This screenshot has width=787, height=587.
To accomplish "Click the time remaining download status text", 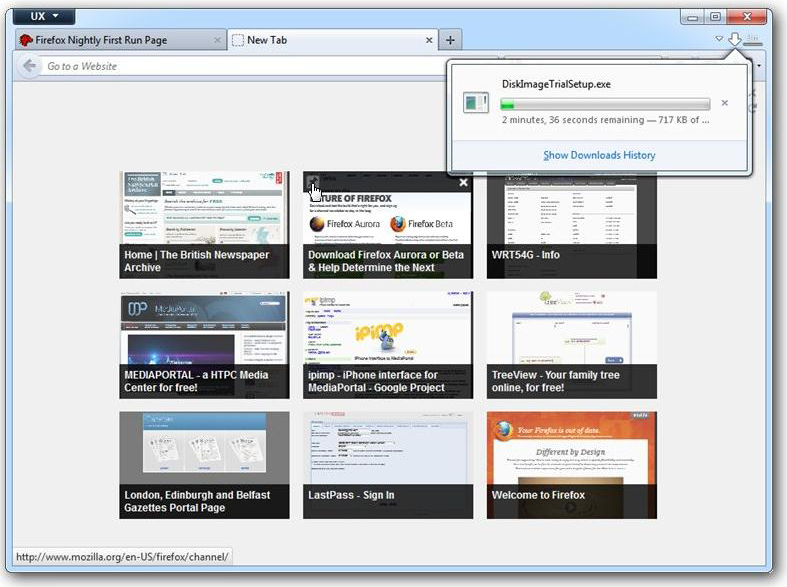I will pyautogui.click(x=605, y=120).
